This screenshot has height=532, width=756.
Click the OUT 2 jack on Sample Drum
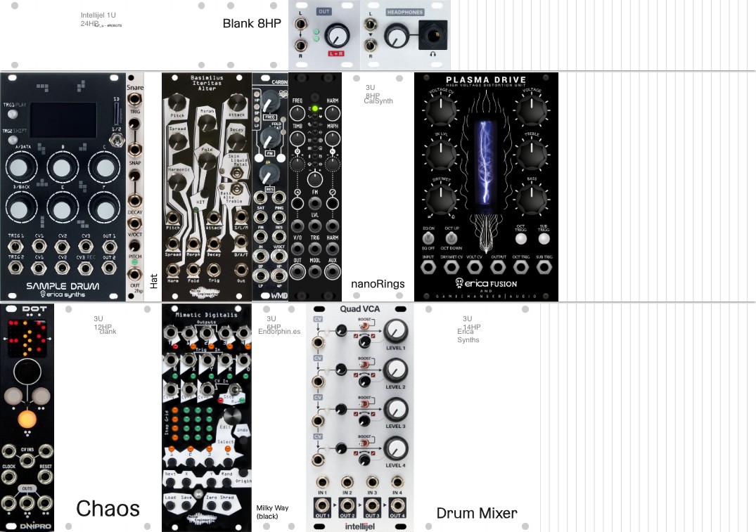point(110,268)
